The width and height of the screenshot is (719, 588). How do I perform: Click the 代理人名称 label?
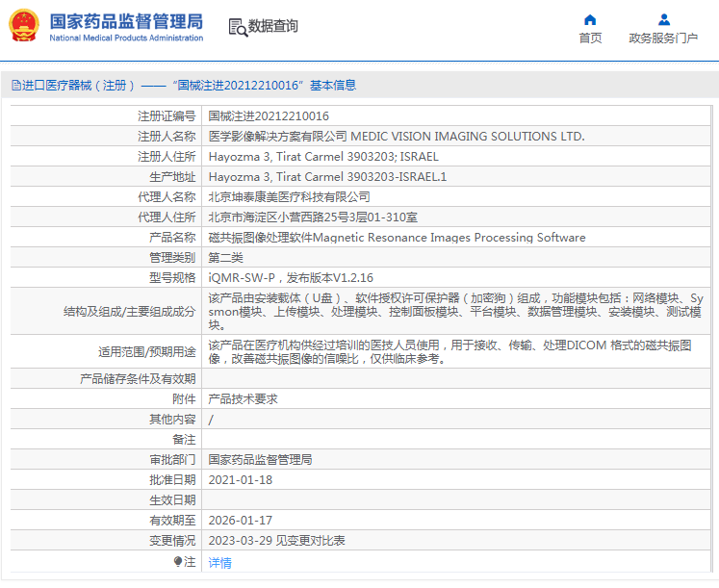[x=167, y=196]
